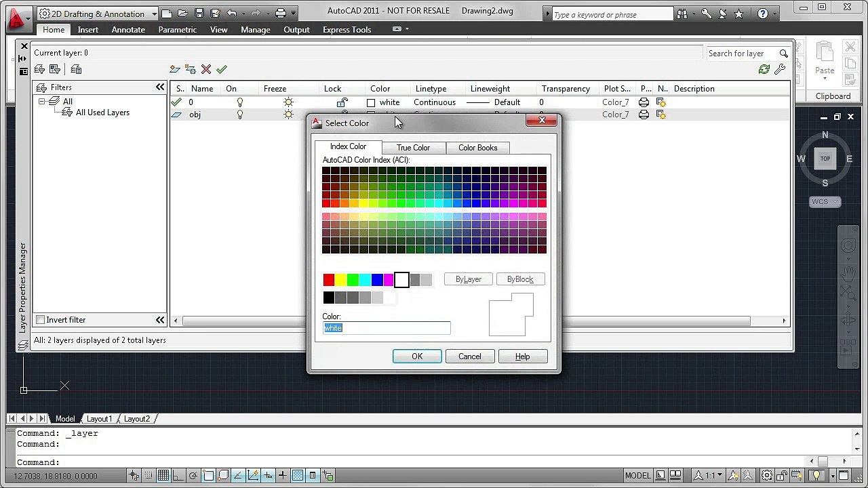Viewport: 868px width, 488px height.
Task: Toggle Freeze sun icon for layer obj
Action: [x=288, y=115]
